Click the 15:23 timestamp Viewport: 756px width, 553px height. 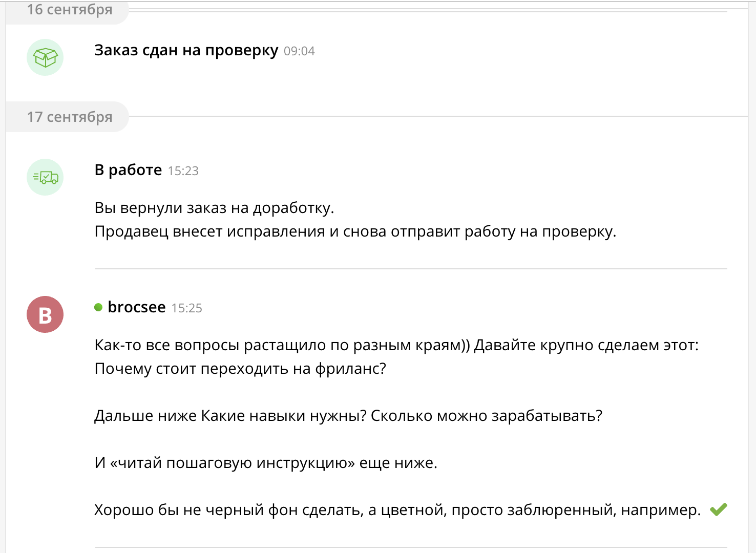click(x=183, y=171)
